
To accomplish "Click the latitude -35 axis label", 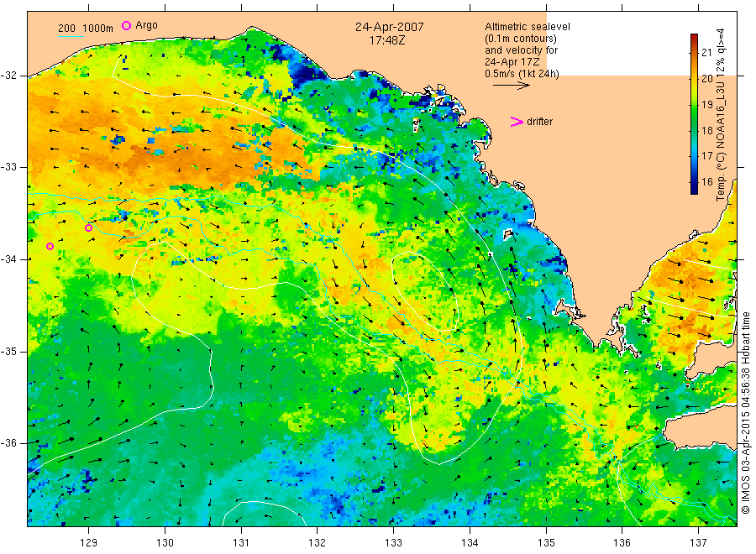I will click(9, 351).
